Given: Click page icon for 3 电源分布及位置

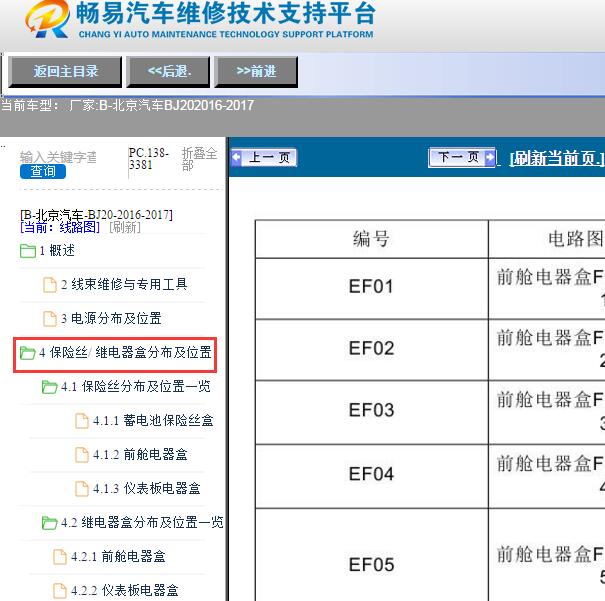Looking at the screenshot, I should tap(50, 319).
